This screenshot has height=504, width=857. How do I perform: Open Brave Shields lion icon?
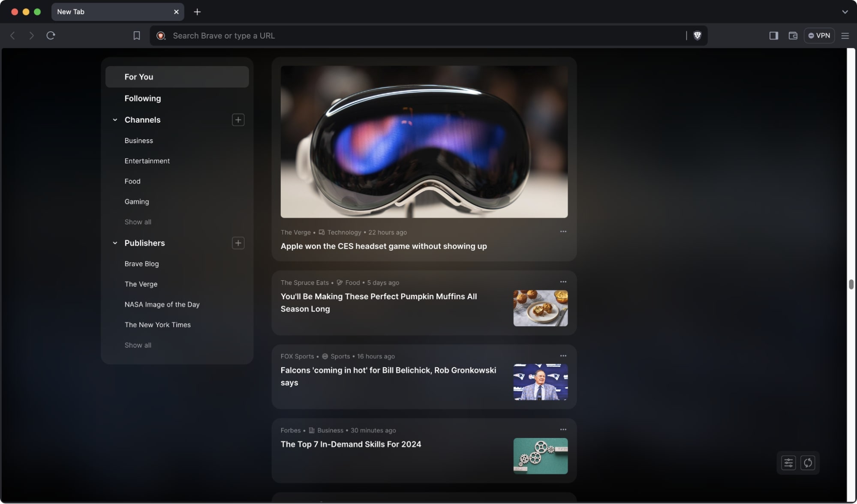pyautogui.click(x=698, y=36)
